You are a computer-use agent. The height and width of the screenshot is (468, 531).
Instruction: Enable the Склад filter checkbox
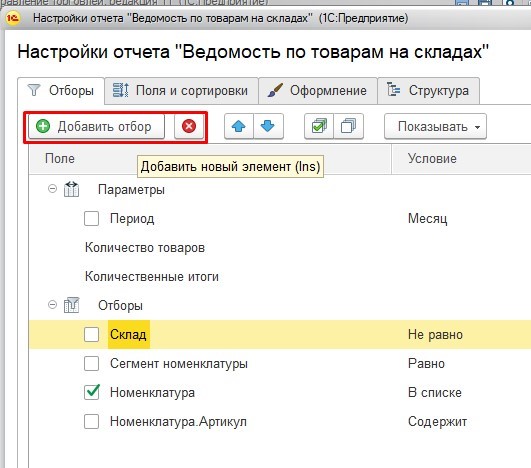(91, 335)
